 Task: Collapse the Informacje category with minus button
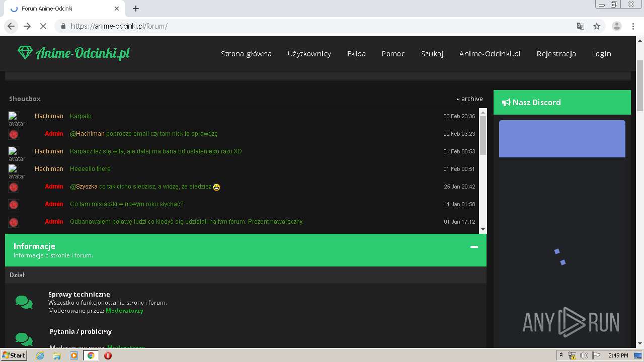[x=474, y=247]
